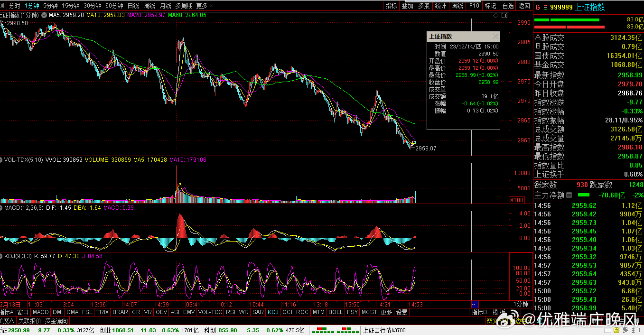Viewport: 644px width, 335px height.
Task: Click the diamond icon above the price chart
Action: [x=495, y=15]
